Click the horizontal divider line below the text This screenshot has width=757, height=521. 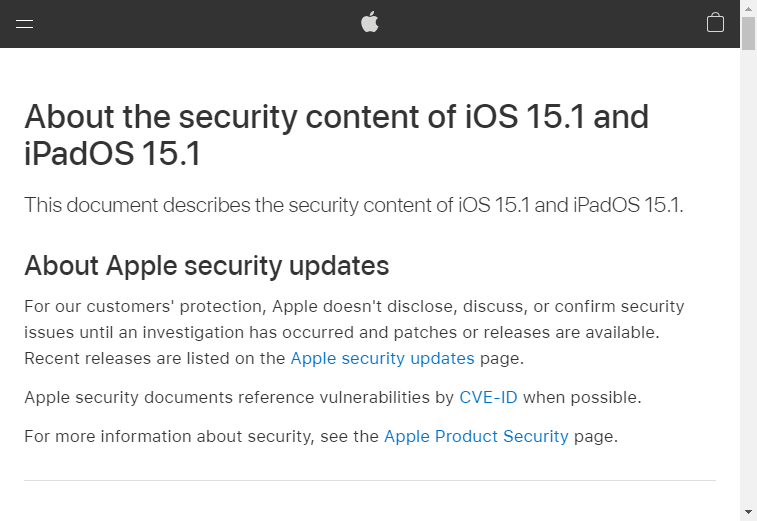pyautogui.click(x=370, y=481)
